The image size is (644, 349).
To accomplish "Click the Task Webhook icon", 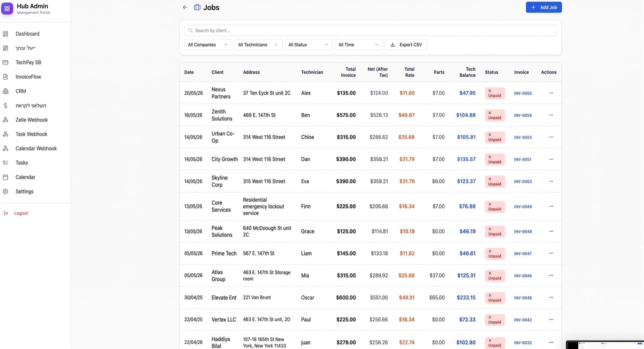I will [x=5, y=134].
